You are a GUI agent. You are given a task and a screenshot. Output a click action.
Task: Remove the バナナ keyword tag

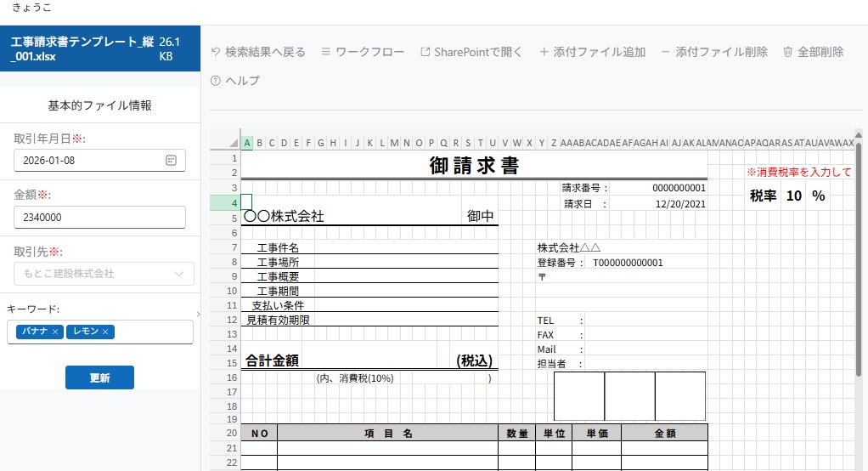[x=55, y=332]
